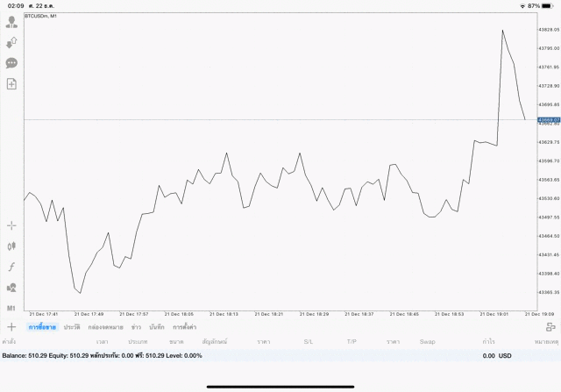Open the กล่องจดหมาย tab
The image size is (561, 392).
[105, 326]
